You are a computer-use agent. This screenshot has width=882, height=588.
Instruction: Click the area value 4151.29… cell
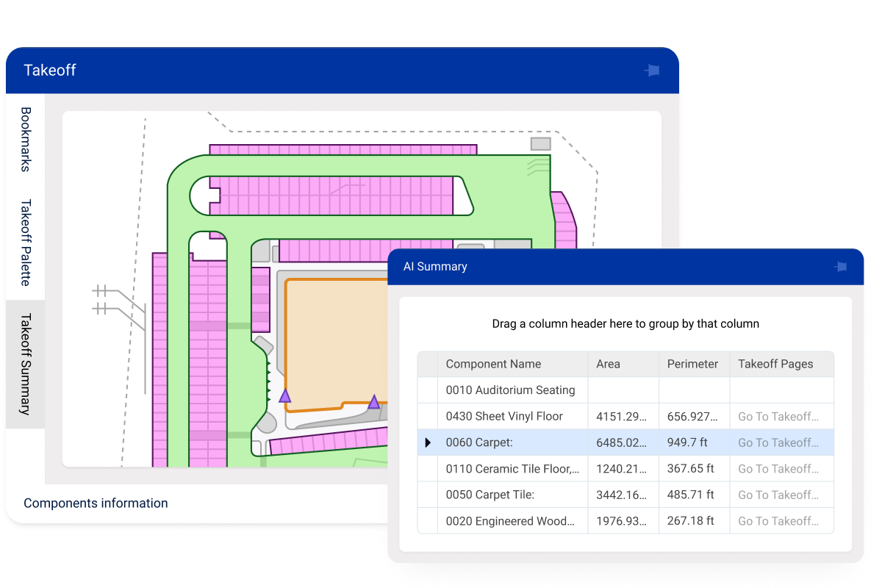[622, 417]
